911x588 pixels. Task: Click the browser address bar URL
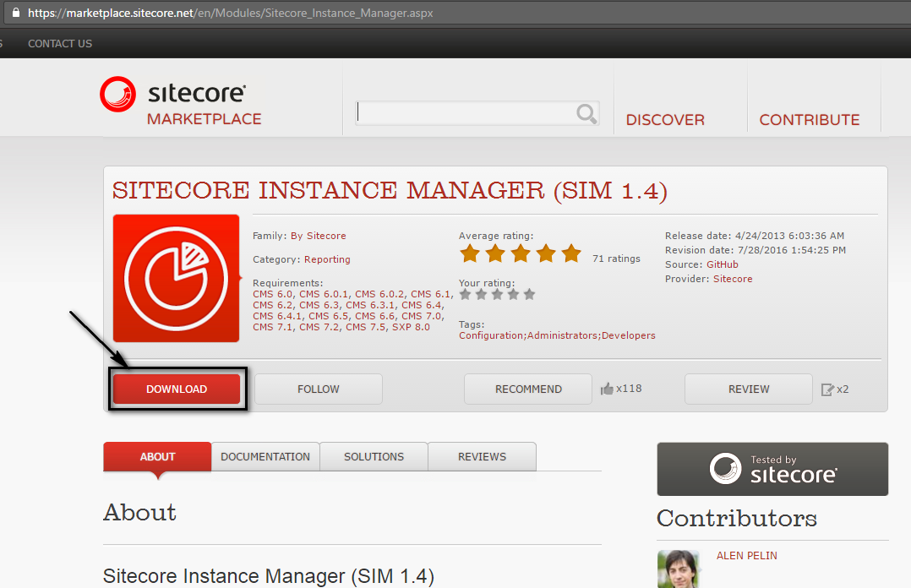coord(230,13)
